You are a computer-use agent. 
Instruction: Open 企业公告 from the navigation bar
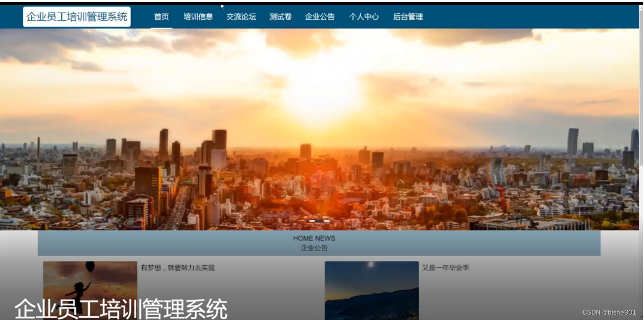(320, 17)
